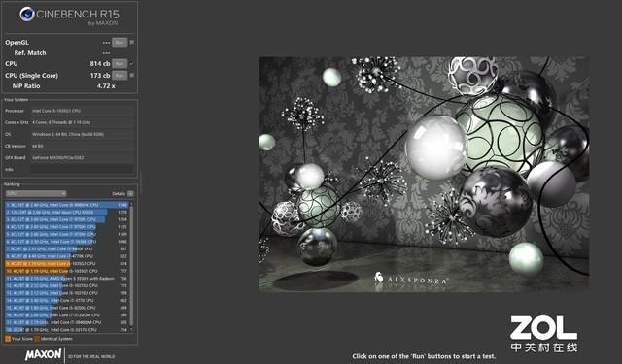622x364 pixels.
Task: Run the CPU benchmark test
Action: pyautogui.click(x=120, y=63)
